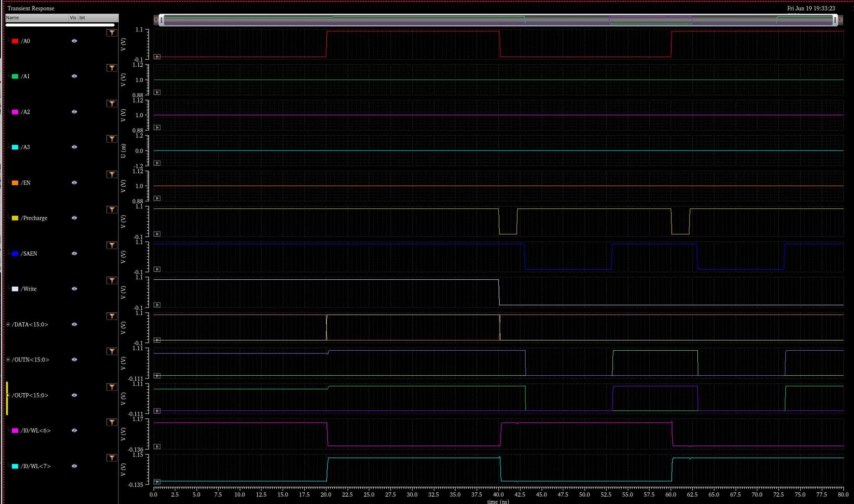
Task: Click the filter icon for the /A1 strip
Action: coord(112,68)
